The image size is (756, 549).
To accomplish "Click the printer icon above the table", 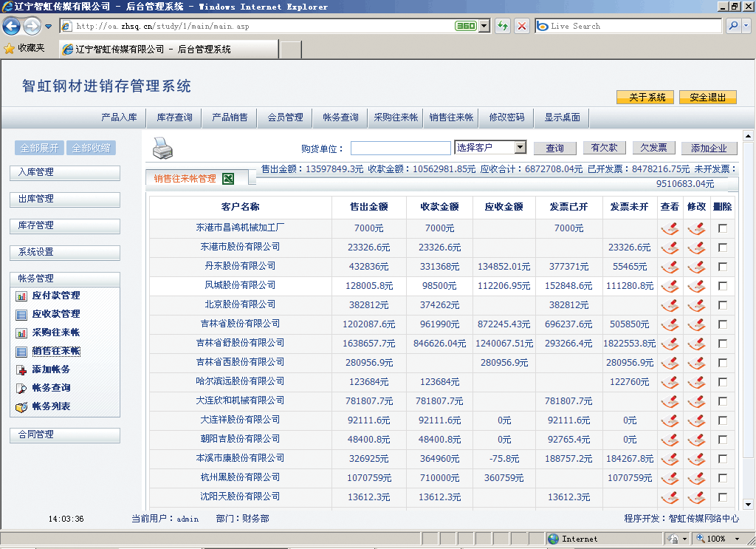I will tap(162, 149).
